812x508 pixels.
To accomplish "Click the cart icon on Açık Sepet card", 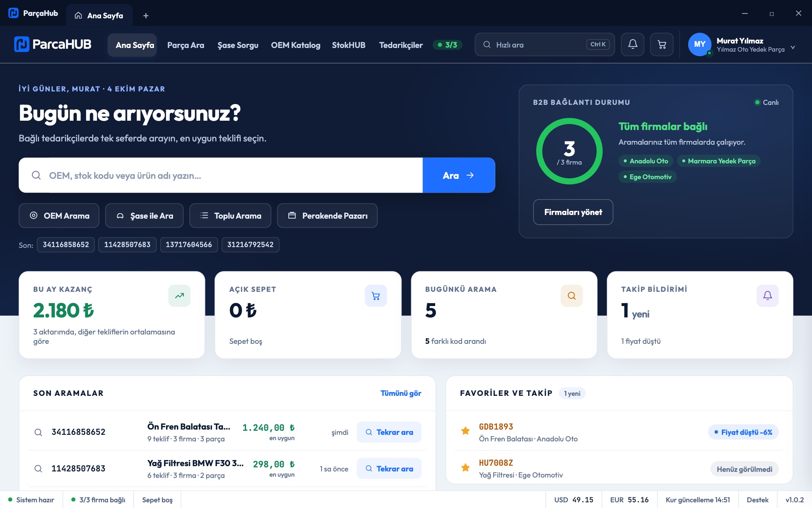I will pyautogui.click(x=376, y=296).
